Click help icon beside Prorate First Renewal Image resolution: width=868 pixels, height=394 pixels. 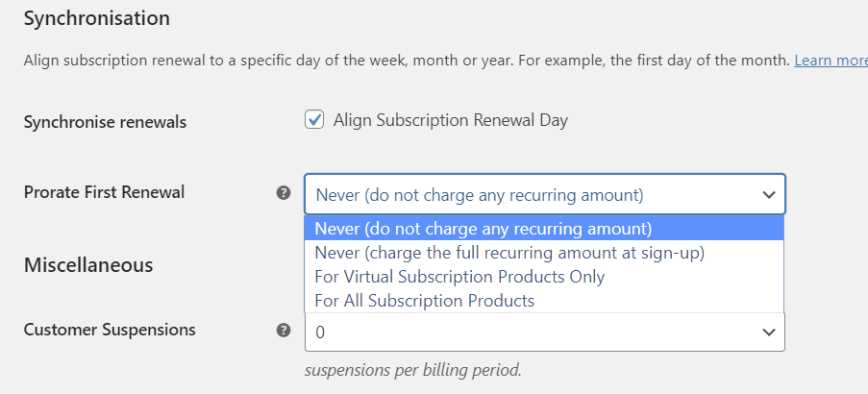coord(284,193)
